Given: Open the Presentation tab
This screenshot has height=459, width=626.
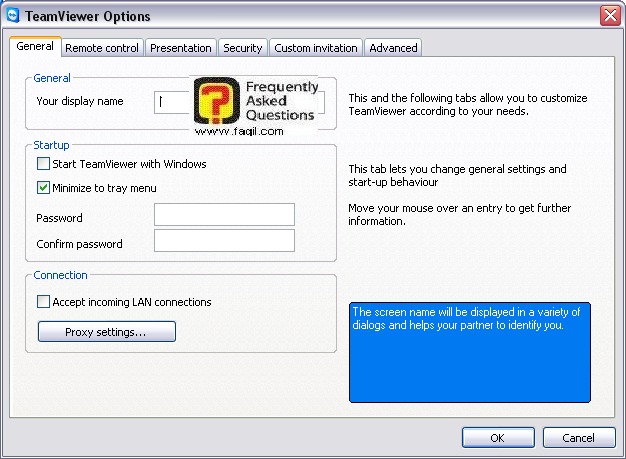Looking at the screenshot, I should coord(181,47).
